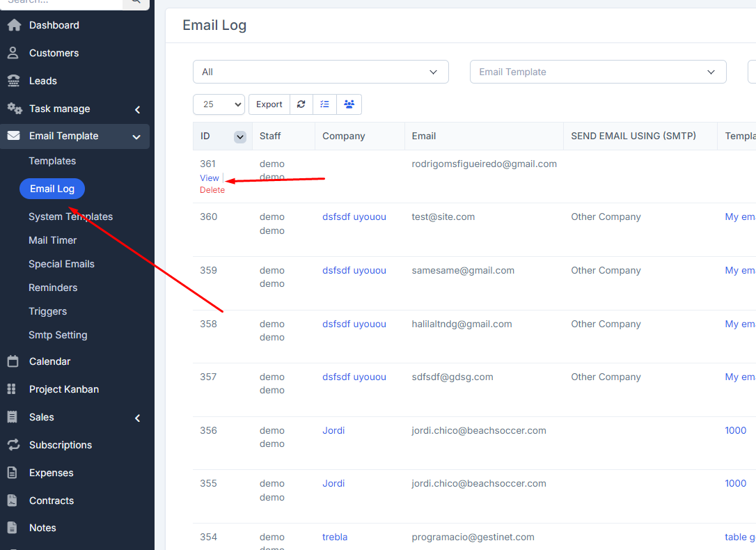Select the Mail Timer submenu item

tap(52, 240)
